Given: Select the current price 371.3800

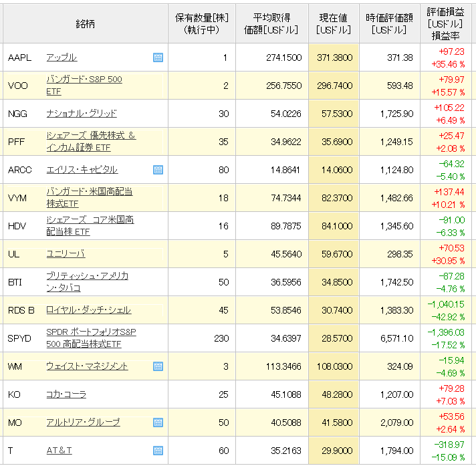Looking at the screenshot, I should [334, 57].
